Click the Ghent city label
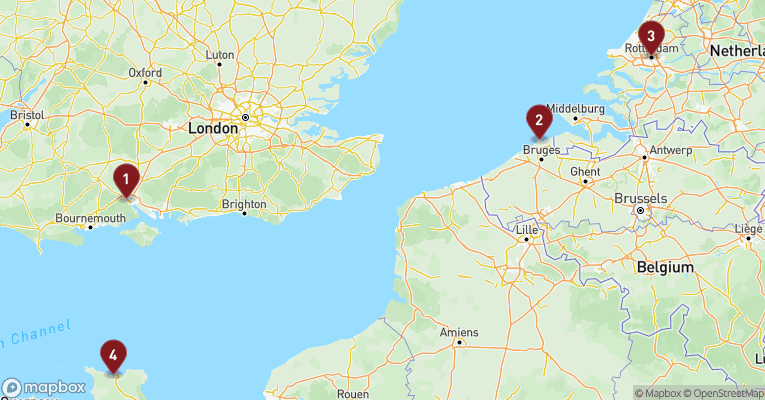Viewport: 765px width, 400px height. click(x=585, y=172)
